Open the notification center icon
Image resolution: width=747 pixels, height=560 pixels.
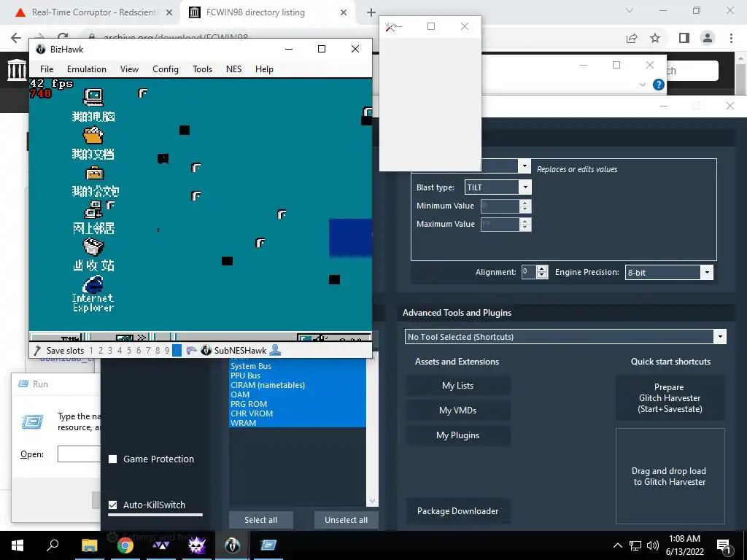click(724, 545)
